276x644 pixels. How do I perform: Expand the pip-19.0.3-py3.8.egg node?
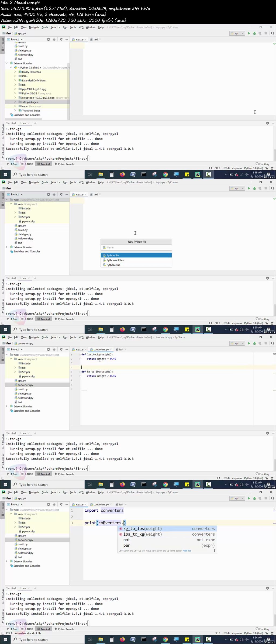(15, 89)
